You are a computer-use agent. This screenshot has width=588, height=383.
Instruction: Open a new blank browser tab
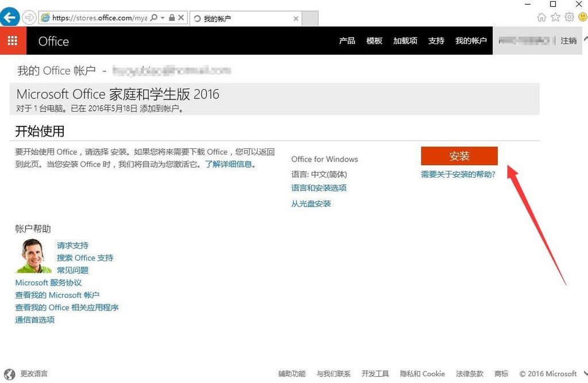[310, 18]
